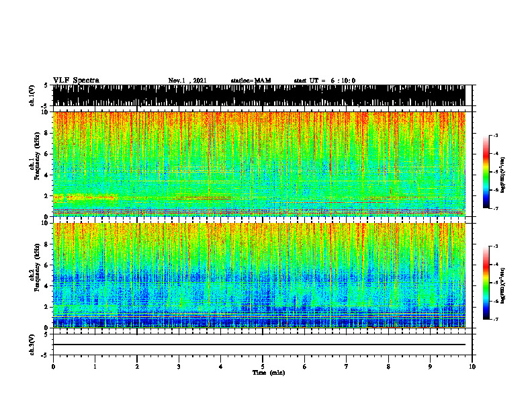Click ch.2 frequency axis tick "2"
The image size is (532, 411).
click(47, 307)
